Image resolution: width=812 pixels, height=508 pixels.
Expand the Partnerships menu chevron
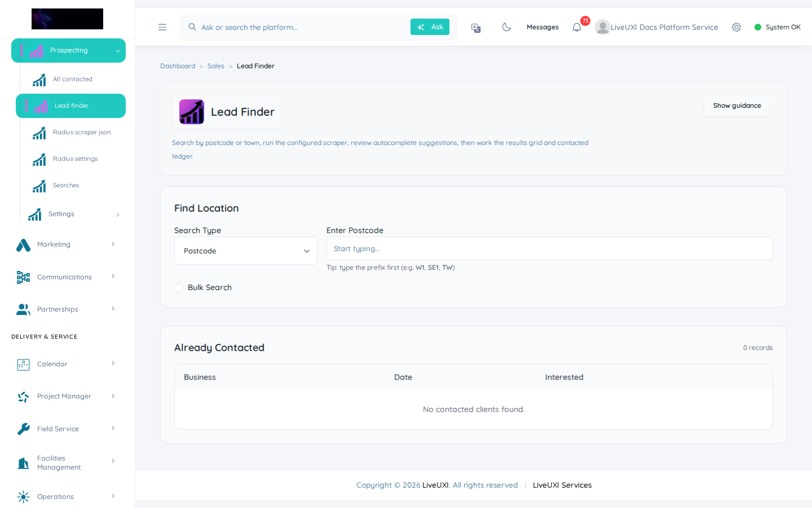113,309
